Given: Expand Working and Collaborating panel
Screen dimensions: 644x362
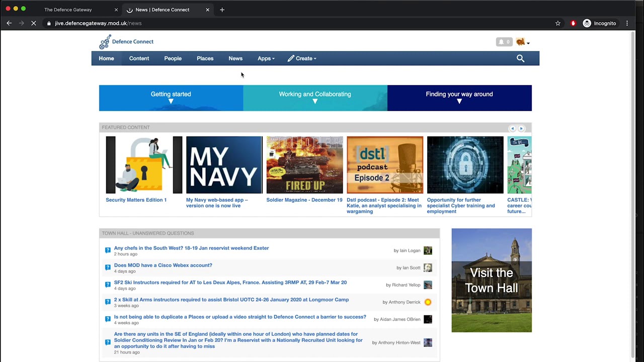Looking at the screenshot, I should point(315,98).
